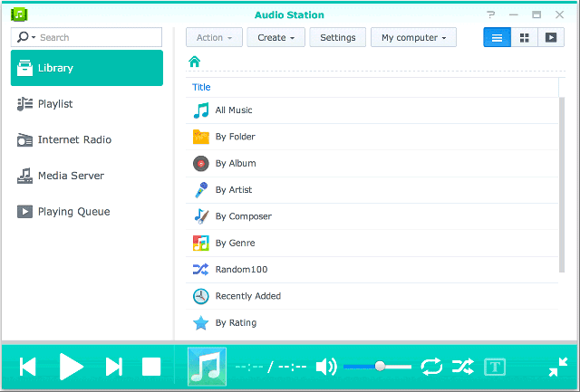The width and height of the screenshot is (580, 392).
Task: Toggle the lyrics T button
Action: [495, 367]
